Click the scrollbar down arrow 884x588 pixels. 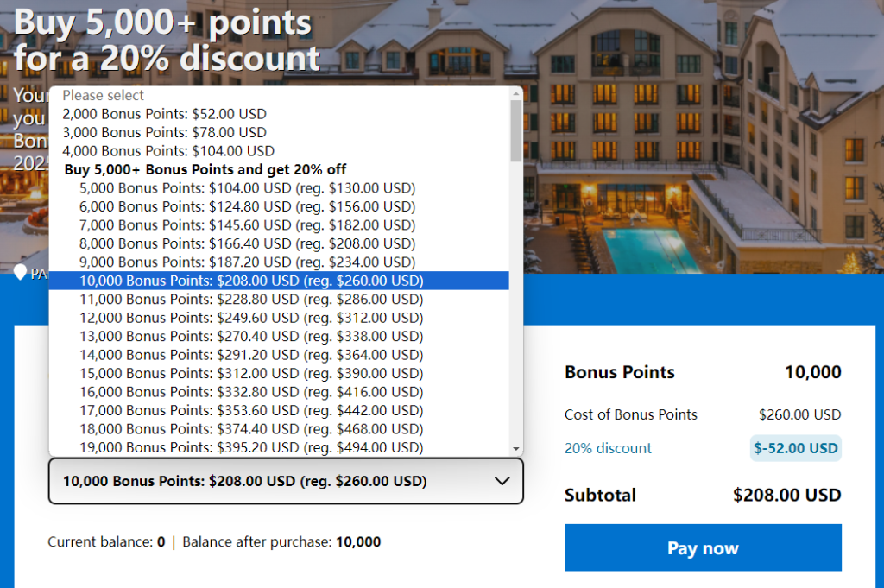tap(516, 449)
